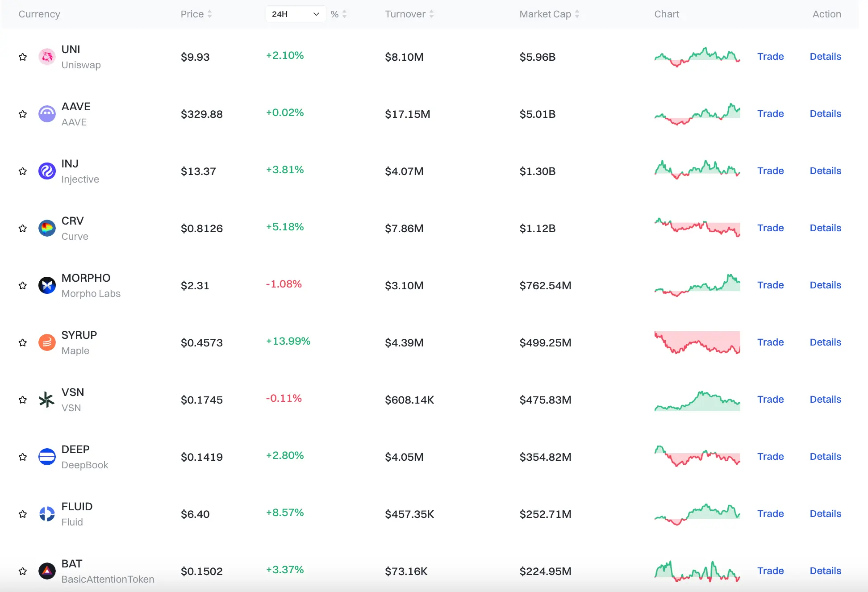Click UNI market cap $5.96B
Screen dimensions: 868x592
tap(538, 57)
